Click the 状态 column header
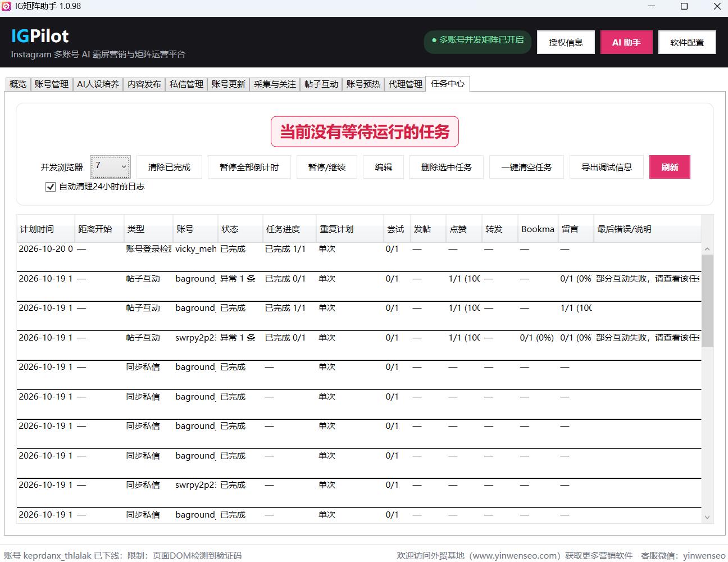The image size is (728, 562). 240,229
